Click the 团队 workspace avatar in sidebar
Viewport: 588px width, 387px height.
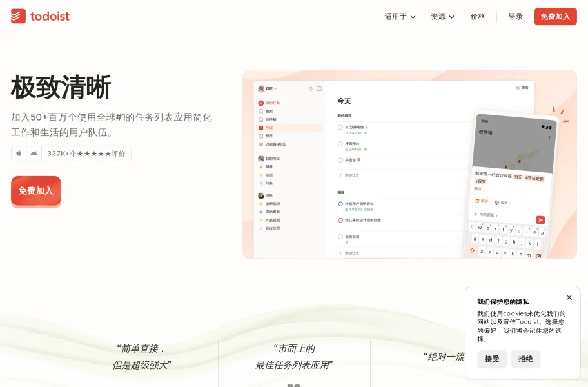coord(260,195)
